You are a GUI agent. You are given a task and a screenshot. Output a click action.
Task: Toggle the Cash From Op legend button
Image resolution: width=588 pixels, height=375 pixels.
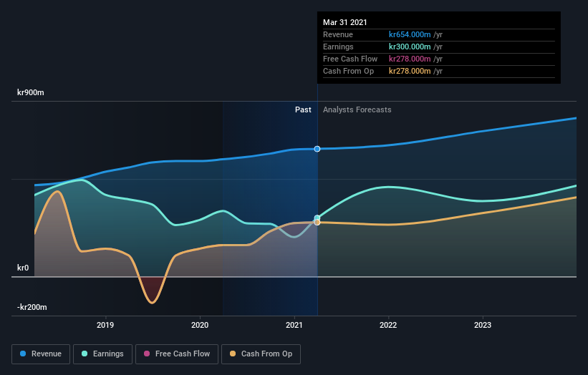coord(261,354)
